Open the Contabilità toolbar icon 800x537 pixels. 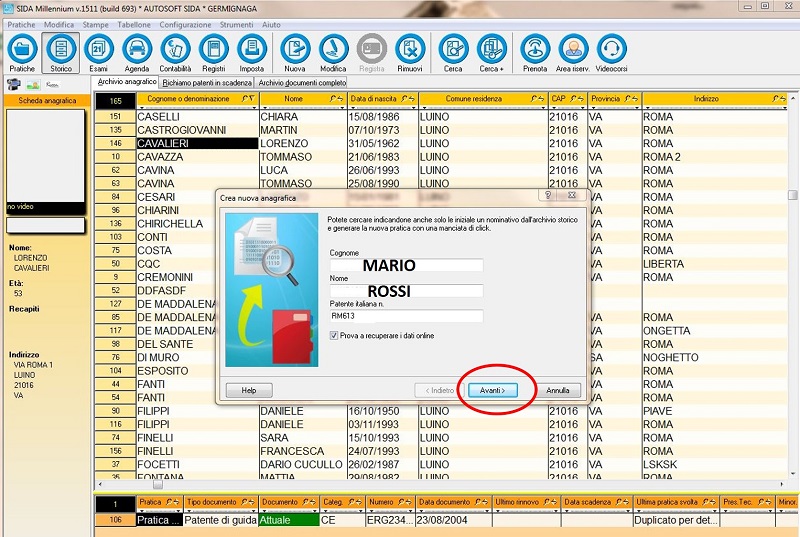175,50
